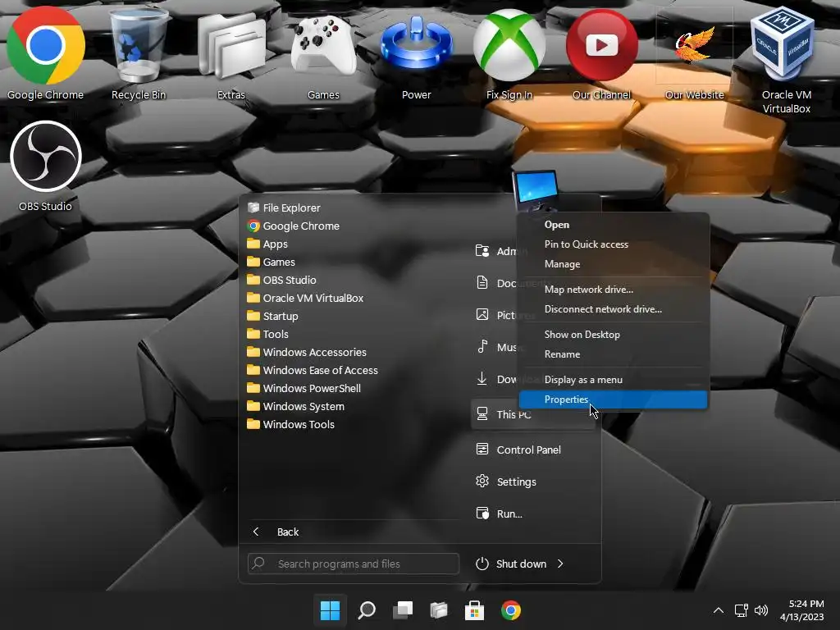
Task: Choose Disconnect network drive...
Action: [x=613, y=309]
